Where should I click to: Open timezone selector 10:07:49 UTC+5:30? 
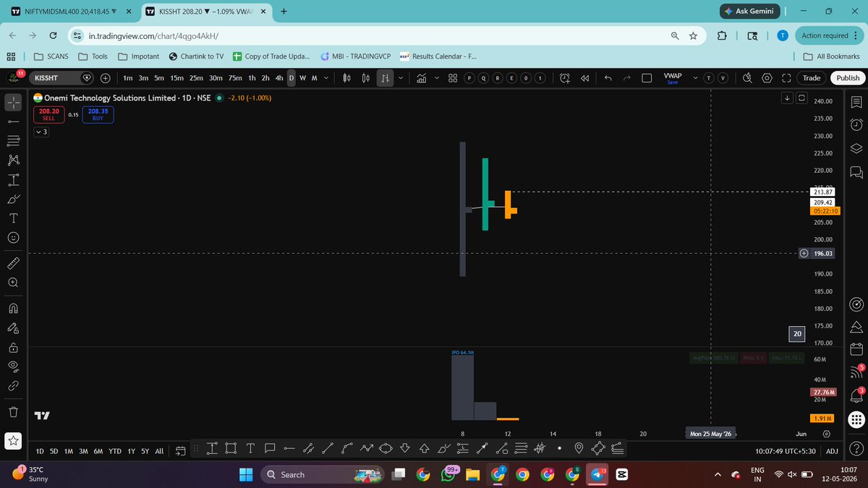tap(786, 451)
